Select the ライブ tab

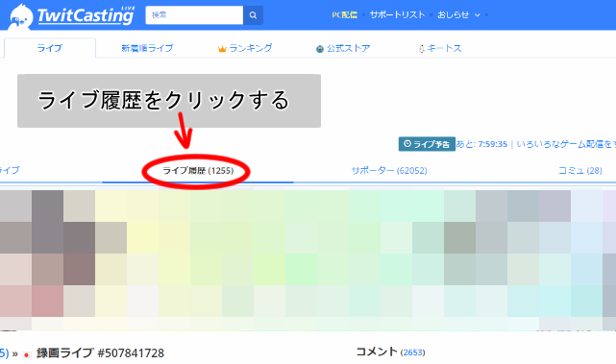[x=50, y=48]
